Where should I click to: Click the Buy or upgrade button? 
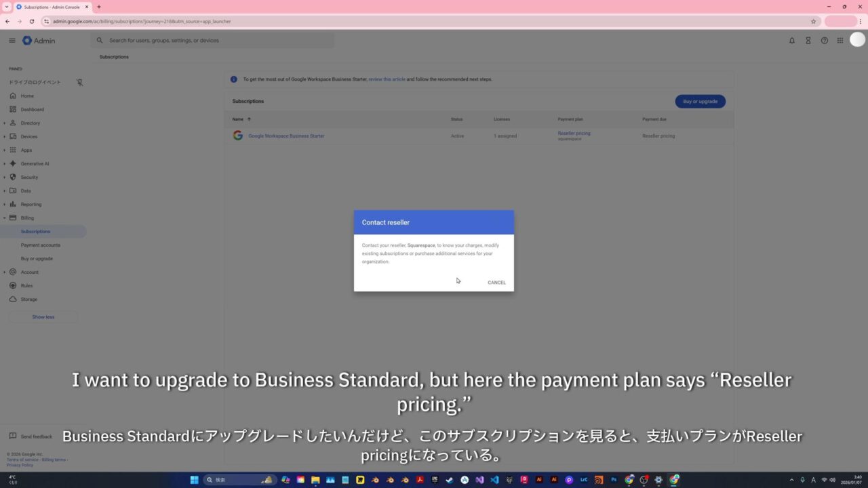pos(700,102)
